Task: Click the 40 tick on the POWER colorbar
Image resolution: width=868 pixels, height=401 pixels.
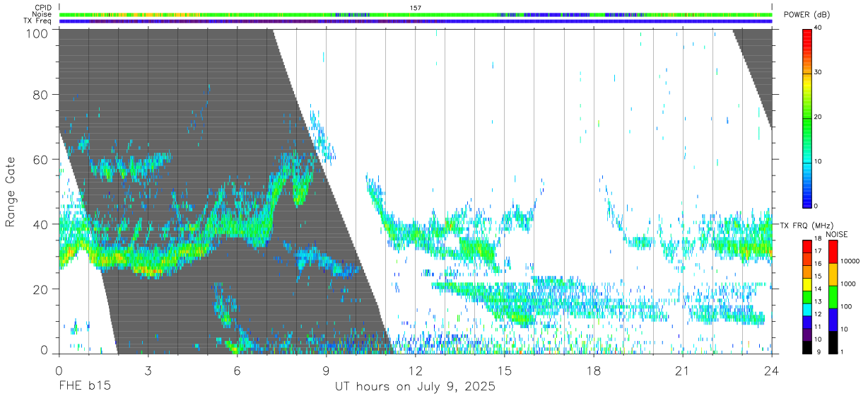Action: pos(819,28)
